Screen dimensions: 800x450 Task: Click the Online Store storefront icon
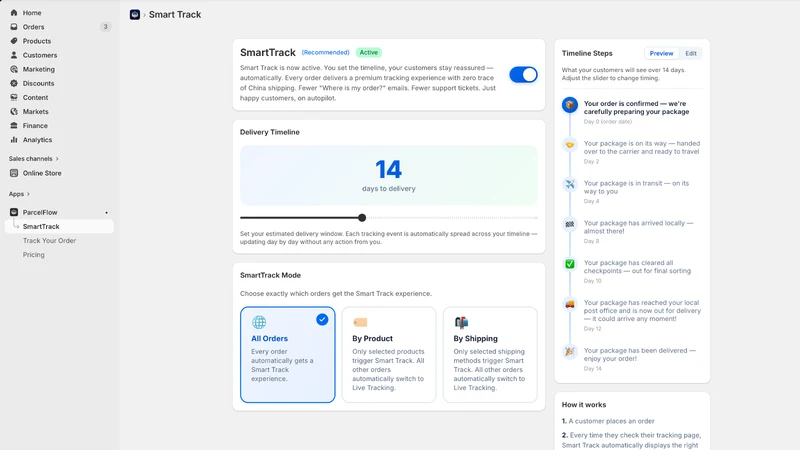tap(14, 173)
